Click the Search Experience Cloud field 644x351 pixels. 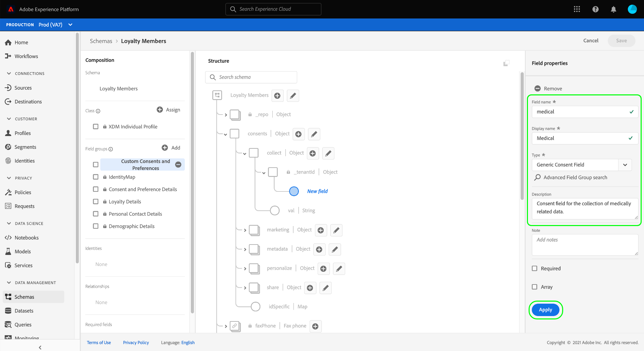273,9
